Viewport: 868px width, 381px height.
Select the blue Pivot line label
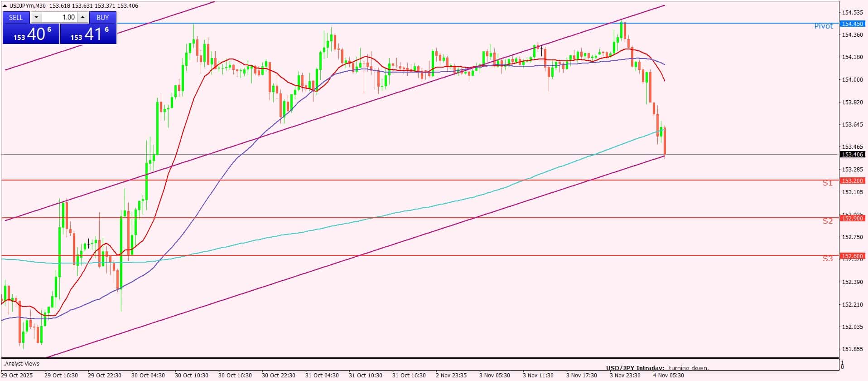point(823,26)
